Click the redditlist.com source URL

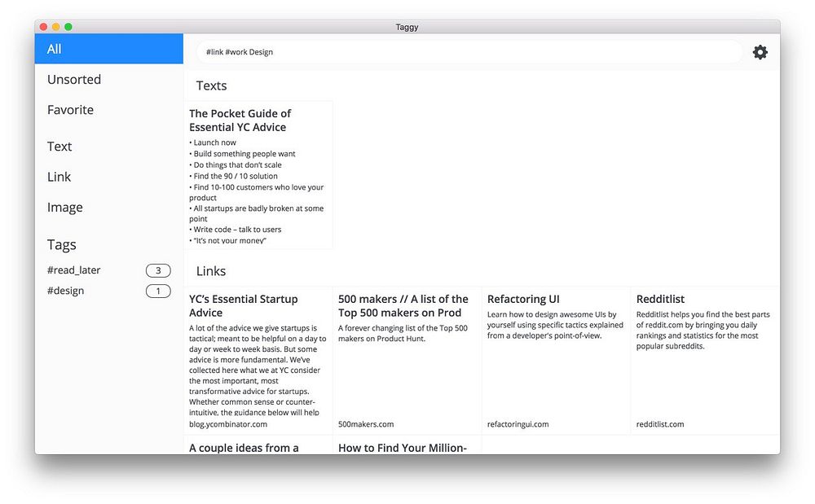(x=660, y=424)
